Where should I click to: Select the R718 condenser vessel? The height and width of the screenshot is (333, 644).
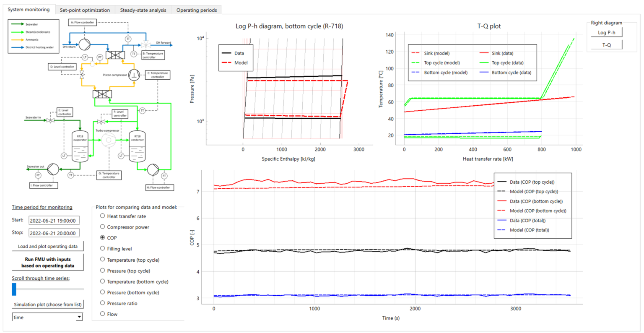click(137, 147)
